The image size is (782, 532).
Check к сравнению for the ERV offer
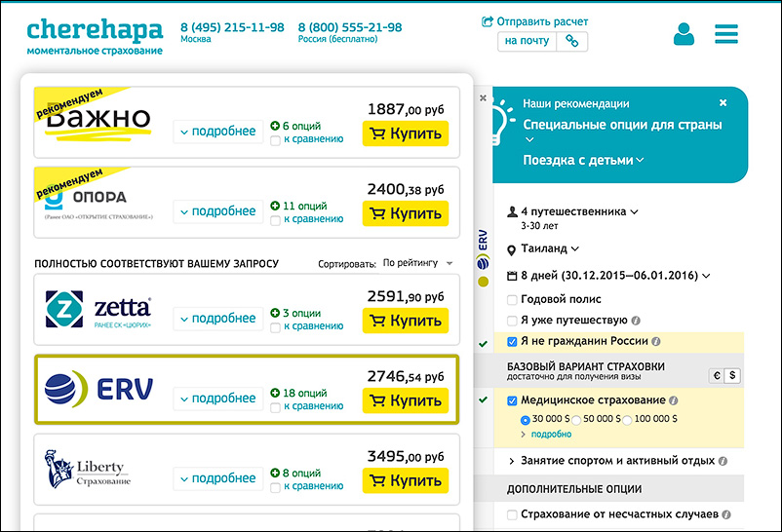pos(275,408)
